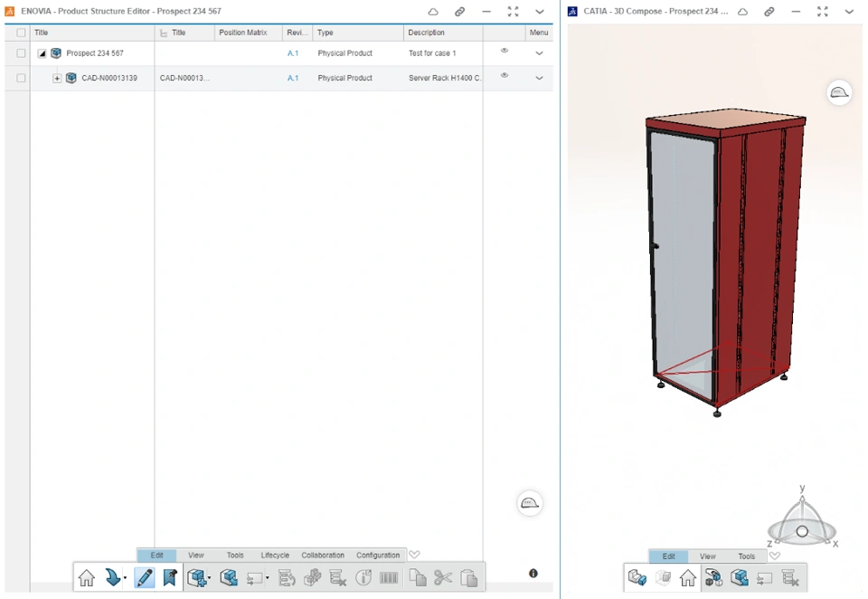Switch to the Configuration tab

coord(378,556)
